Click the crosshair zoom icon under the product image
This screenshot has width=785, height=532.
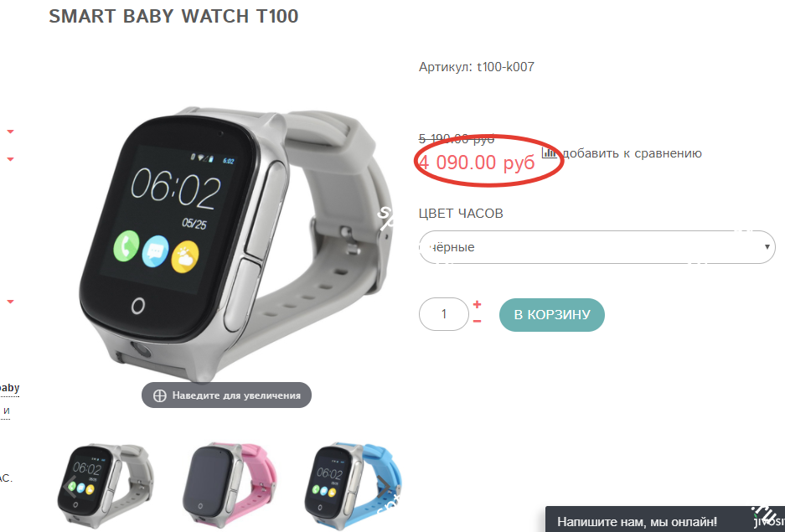[159, 395]
